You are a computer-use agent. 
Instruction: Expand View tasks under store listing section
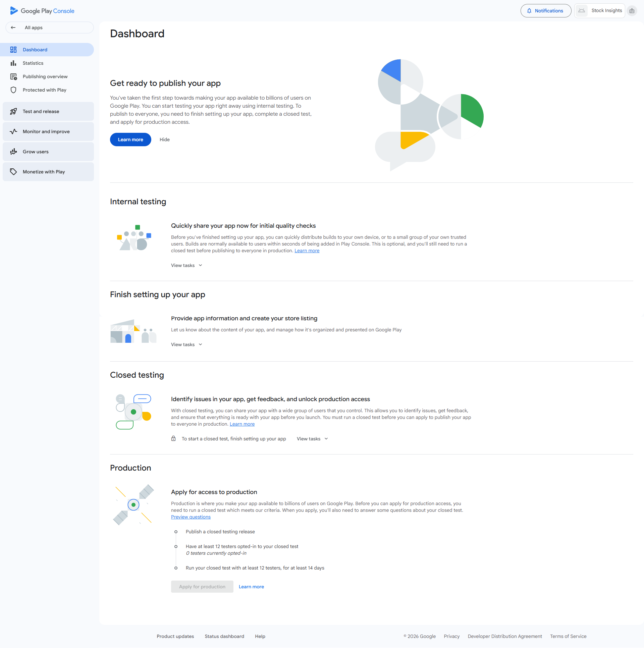[186, 344]
